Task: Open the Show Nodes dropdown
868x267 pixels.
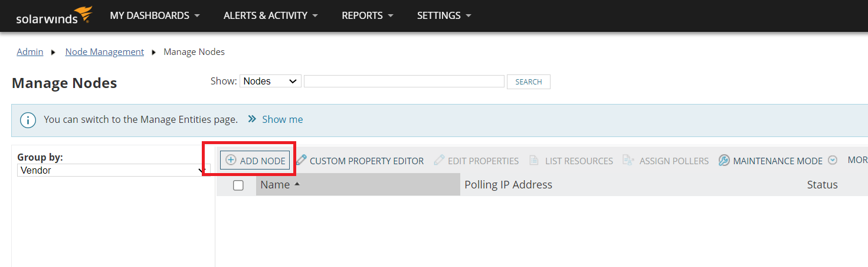Action: click(x=270, y=82)
